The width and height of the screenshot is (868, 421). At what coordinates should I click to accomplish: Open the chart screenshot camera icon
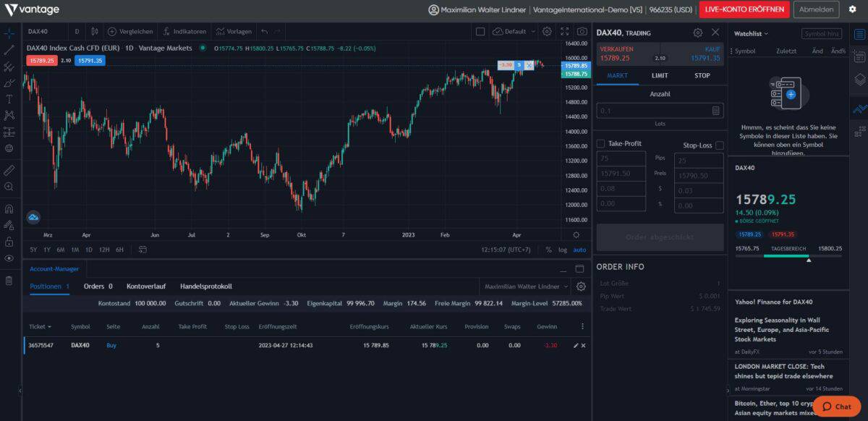582,32
